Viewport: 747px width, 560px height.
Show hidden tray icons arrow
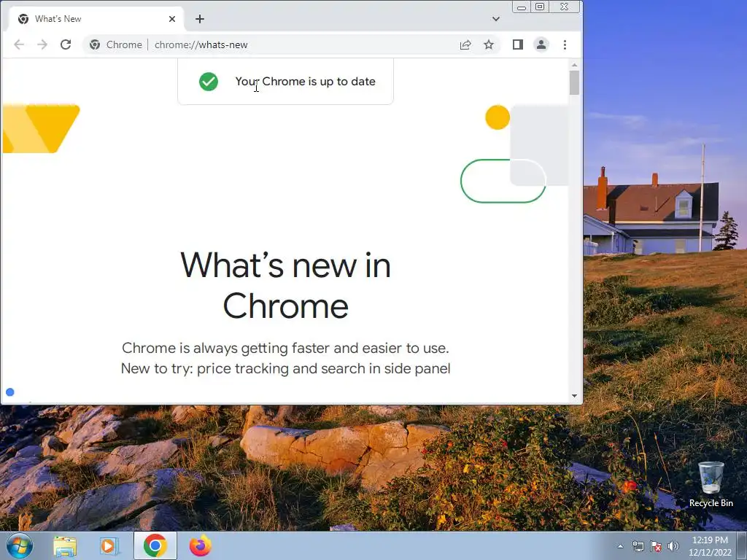pos(620,546)
